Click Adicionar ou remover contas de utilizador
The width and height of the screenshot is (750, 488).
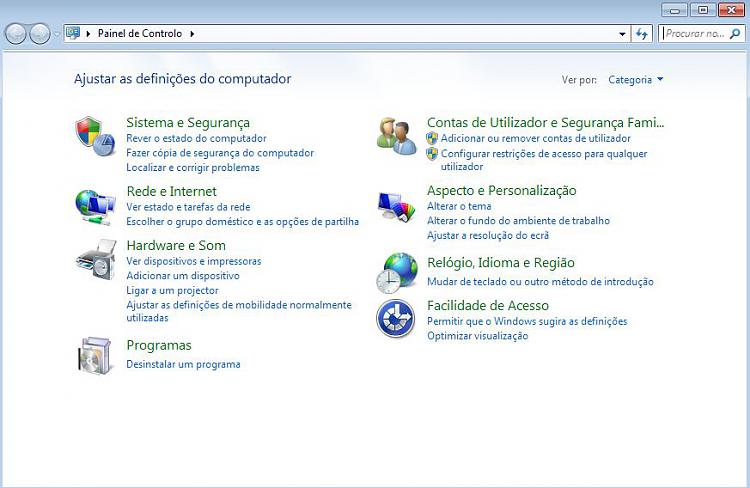(536, 138)
